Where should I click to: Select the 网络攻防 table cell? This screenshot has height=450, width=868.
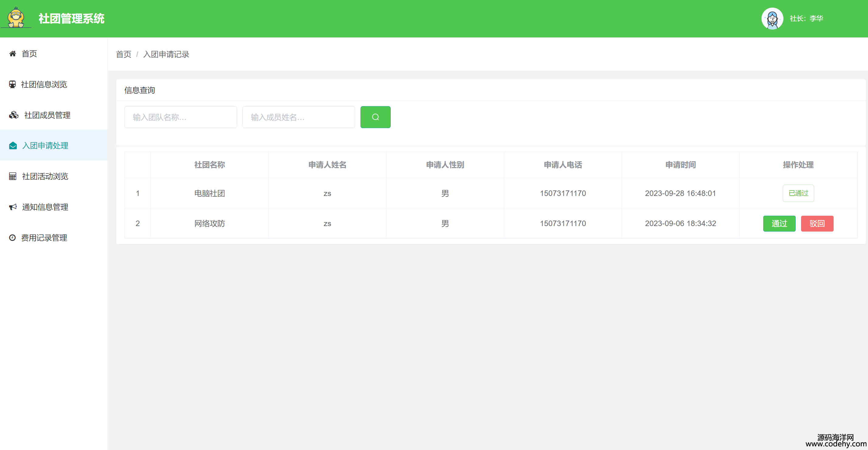(x=210, y=224)
